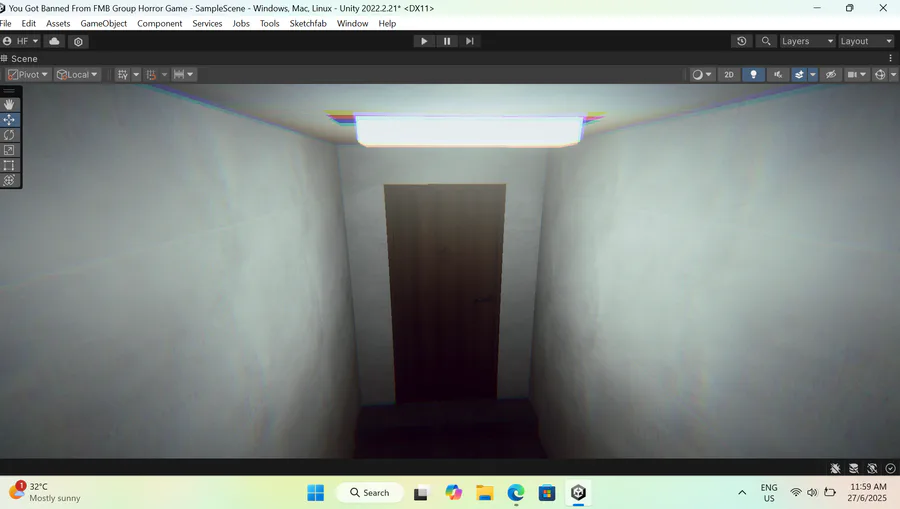900x509 pixels.
Task: Select the Scale tool
Action: coord(9,150)
